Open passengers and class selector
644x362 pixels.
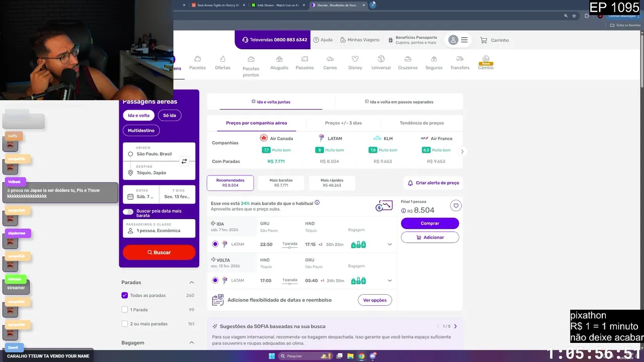tap(159, 228)
